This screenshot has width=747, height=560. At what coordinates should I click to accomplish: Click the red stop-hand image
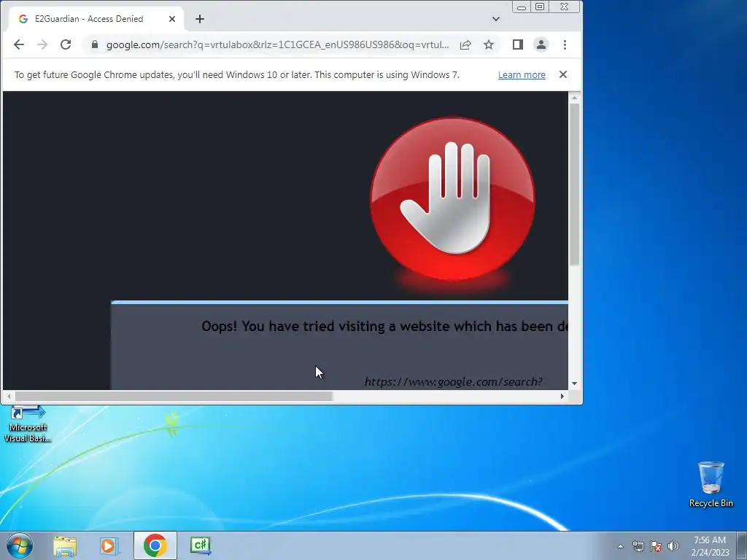452,199
